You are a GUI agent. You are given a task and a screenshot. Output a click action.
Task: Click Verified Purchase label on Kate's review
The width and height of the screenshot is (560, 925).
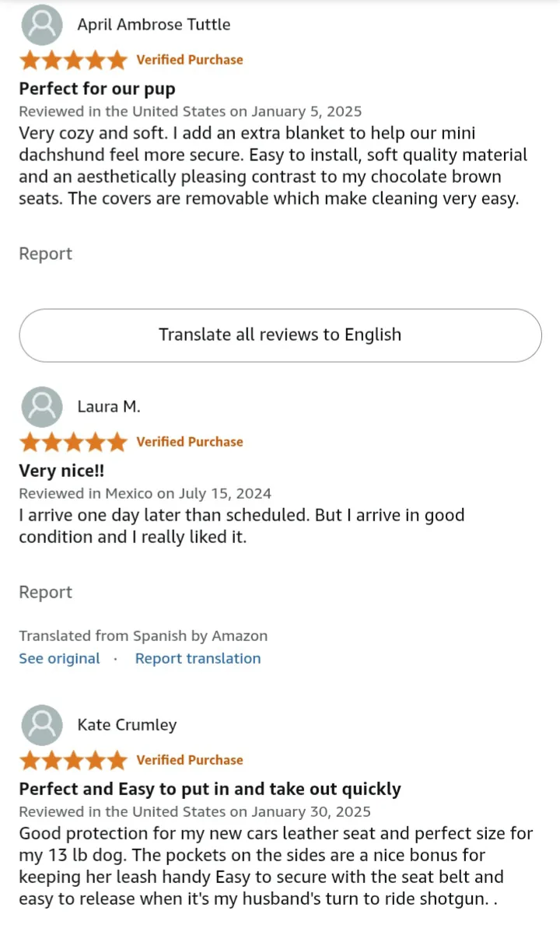coord(190,760)
